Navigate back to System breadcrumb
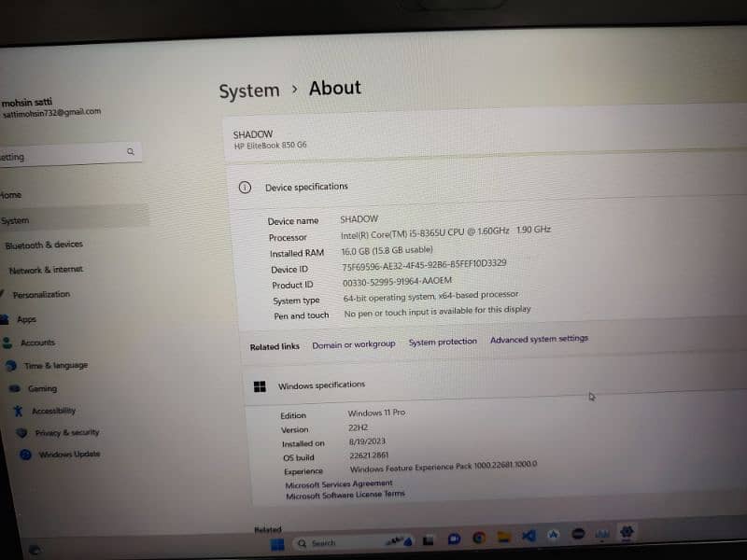This screenshot has height=560, width=747. pos(249,91)
